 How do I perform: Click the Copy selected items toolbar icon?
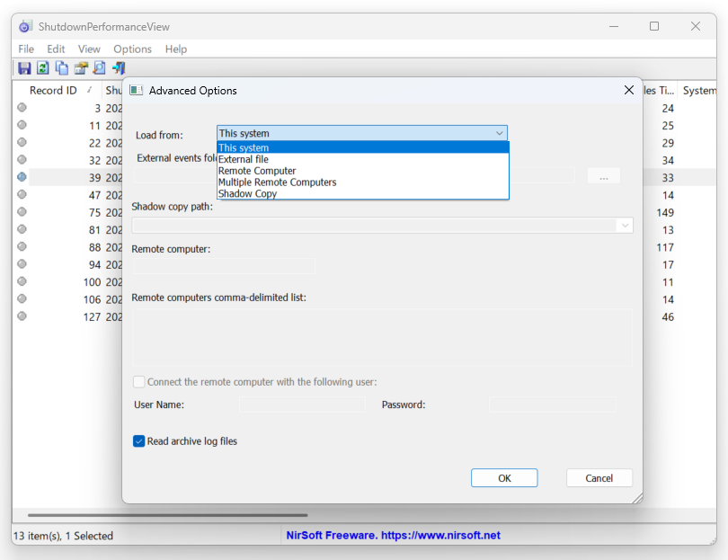click(62, 68)
